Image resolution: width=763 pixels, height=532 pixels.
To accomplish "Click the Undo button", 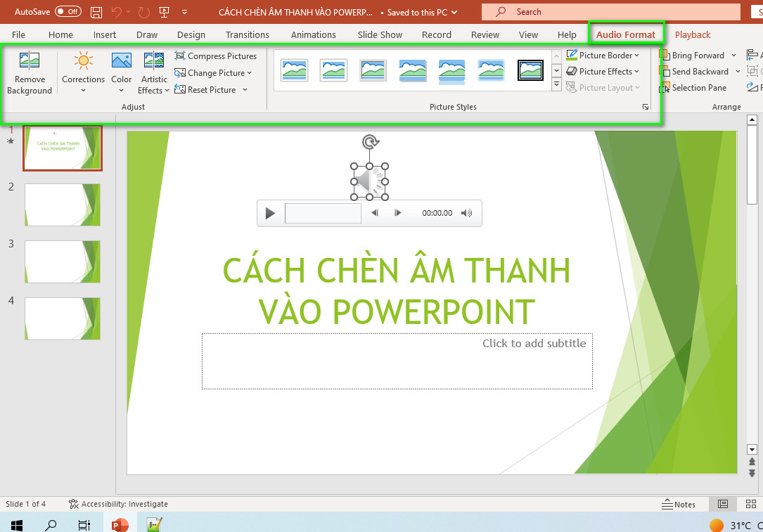I will (116, 12).
